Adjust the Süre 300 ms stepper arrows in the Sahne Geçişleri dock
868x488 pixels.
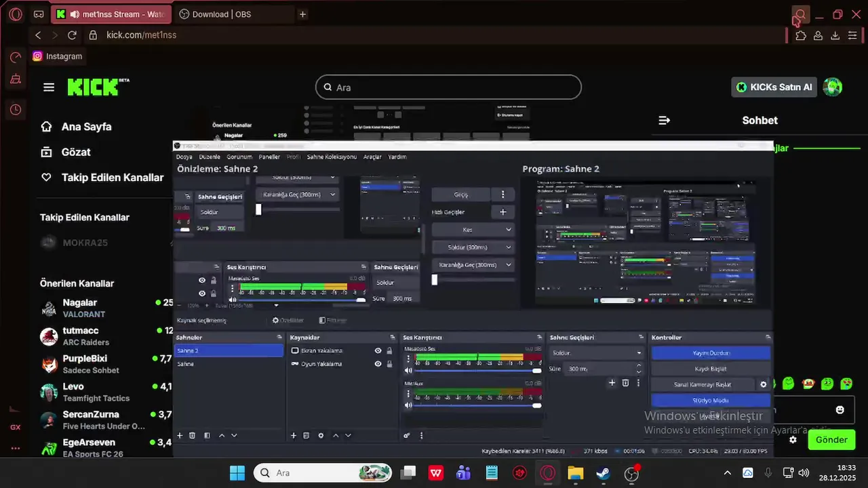(638, 369)
